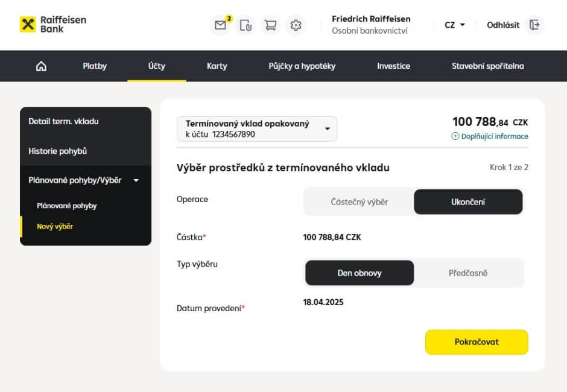Choose Předčasně withdrawal type

468,273
